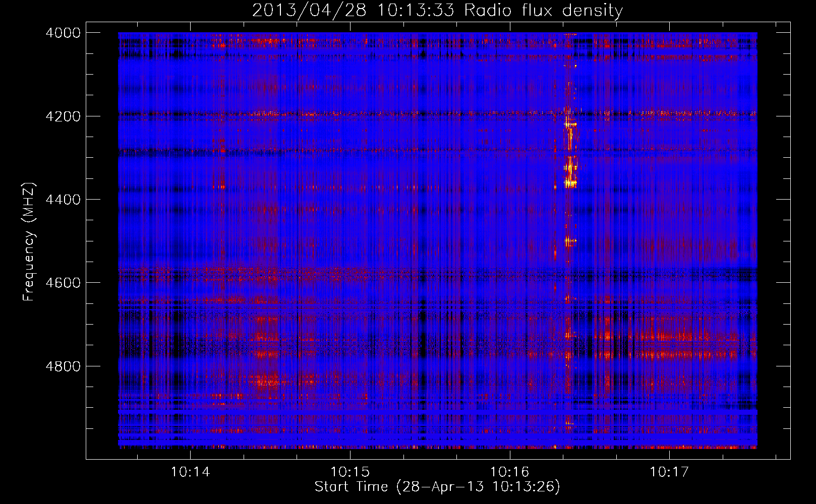Viewport: 816px width, 504px height.
Task: Click the "Start Time (28-Apr-13 10:13:26)" axis title
Action: [437, 487]
